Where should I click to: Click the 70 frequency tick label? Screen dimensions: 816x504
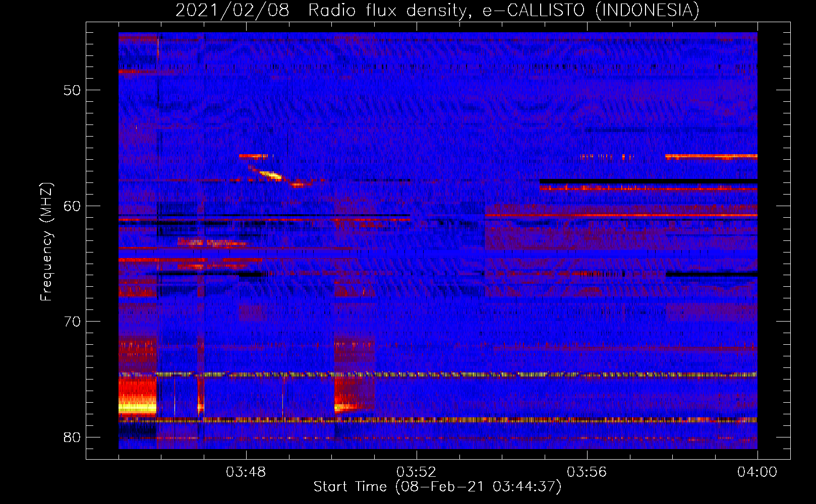[x=72, y=322]
